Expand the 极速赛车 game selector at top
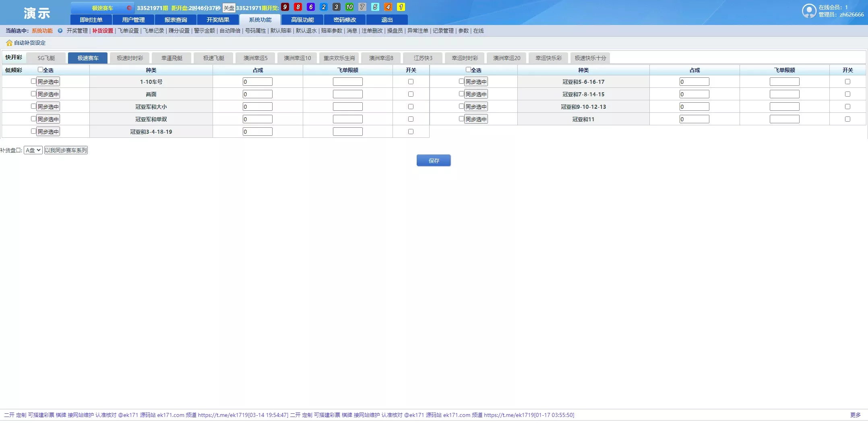 [x=102, y=8]
